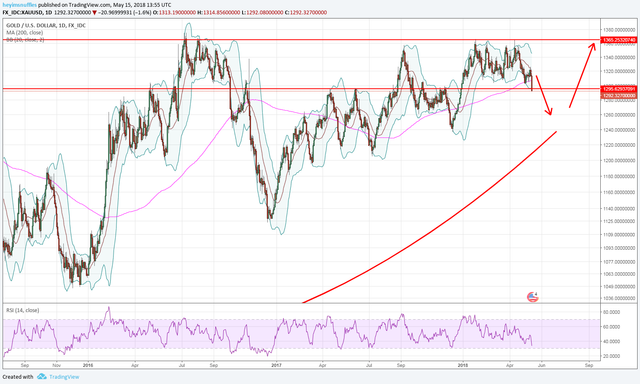Click the 1220.00000000 price axis label
The width and height of the screenshot is (640, 384).
(619, 145)
